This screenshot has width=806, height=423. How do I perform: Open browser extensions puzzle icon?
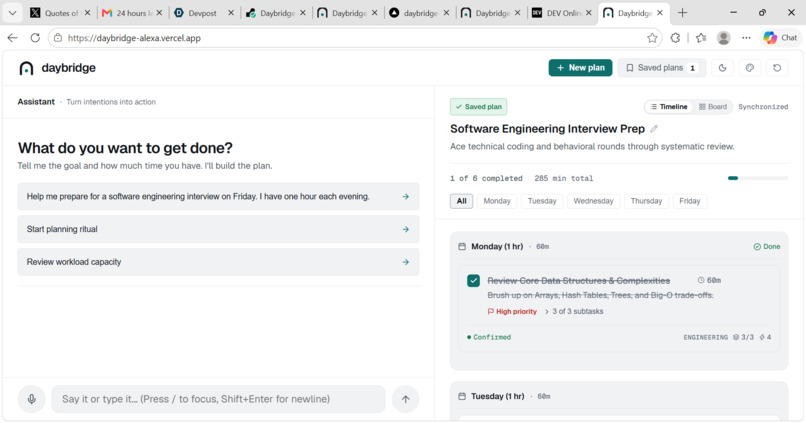675,38
